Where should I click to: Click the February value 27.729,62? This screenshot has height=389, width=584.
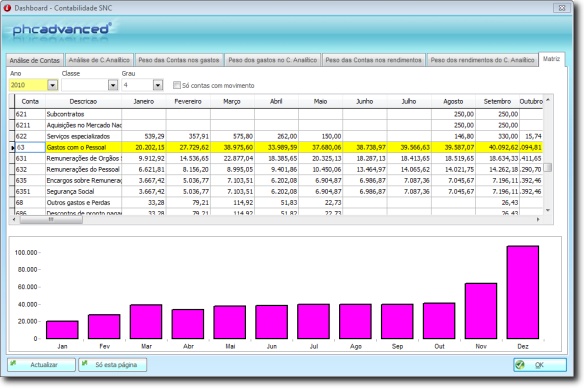(x=188, y=148)
